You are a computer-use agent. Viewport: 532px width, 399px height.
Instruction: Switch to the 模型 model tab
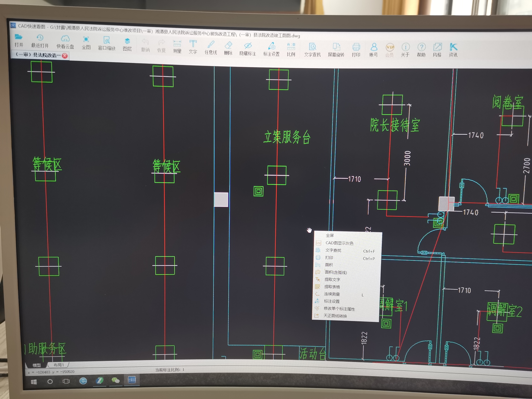pyautogui.click(x=37, y=365)
